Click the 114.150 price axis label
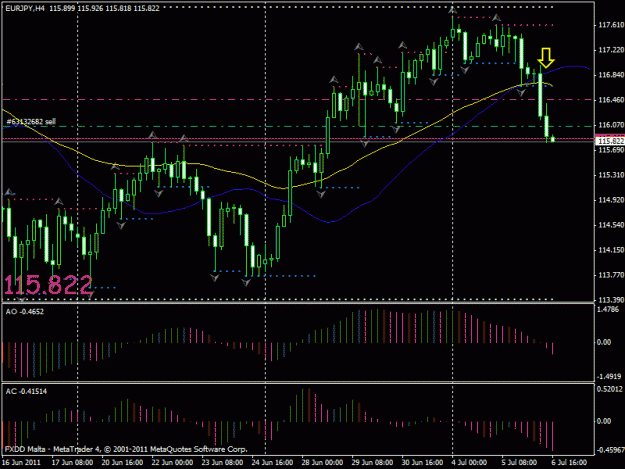This screenshot has width=625, height=469. point(611,250)
